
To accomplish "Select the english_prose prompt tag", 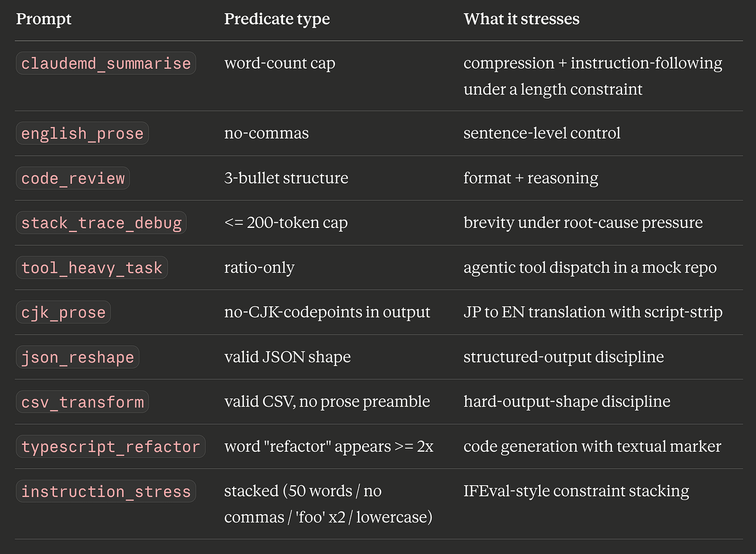I will [x=82, y=133].
